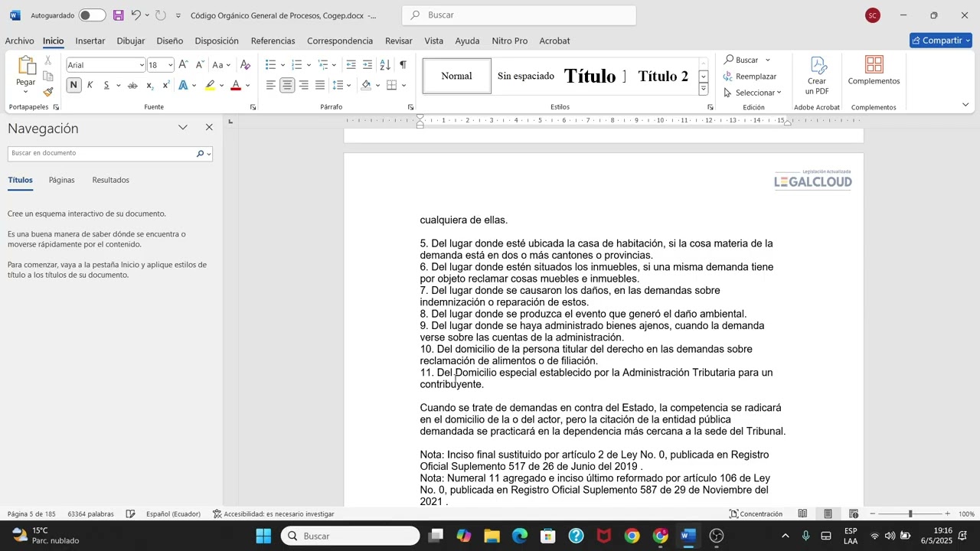Switch to print layout view
Screen dimensions: 980x551
(828, 514)
